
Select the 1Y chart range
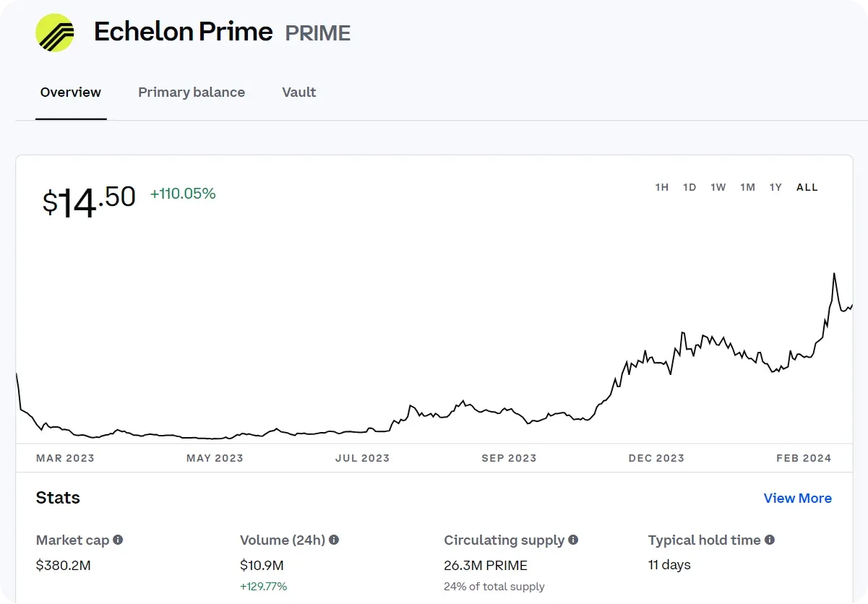tap(775, 187)
